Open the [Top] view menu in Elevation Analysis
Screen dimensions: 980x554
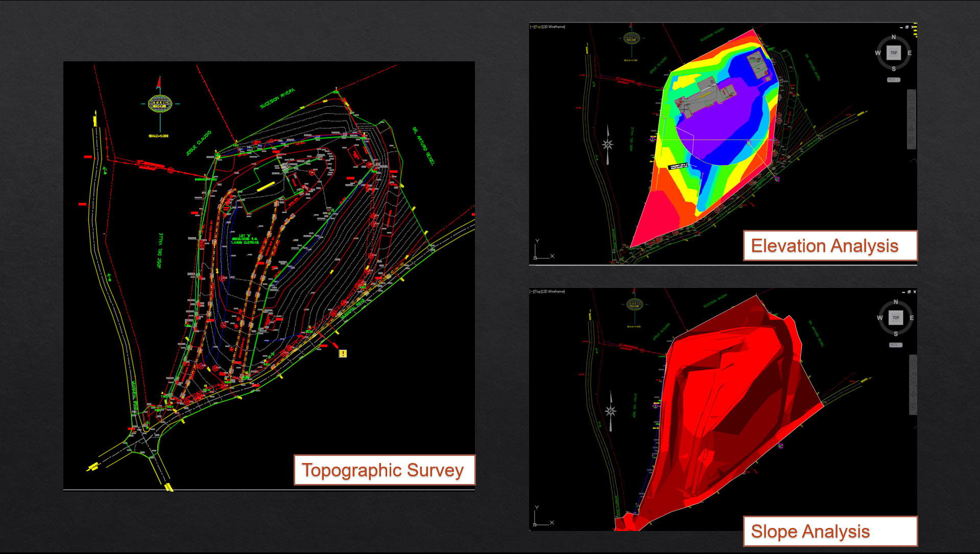538,27
